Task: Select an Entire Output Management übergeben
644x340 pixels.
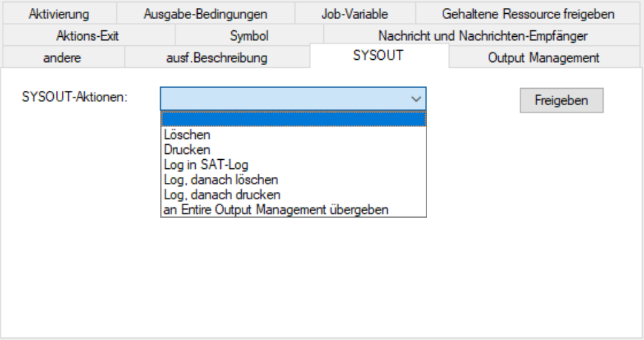Action: [276, 210]
